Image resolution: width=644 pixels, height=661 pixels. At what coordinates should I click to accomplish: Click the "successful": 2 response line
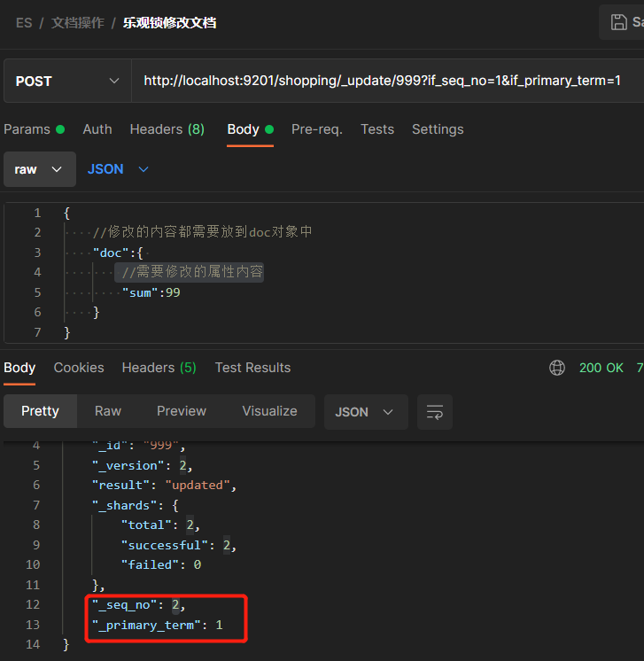(x=179, y=545)
